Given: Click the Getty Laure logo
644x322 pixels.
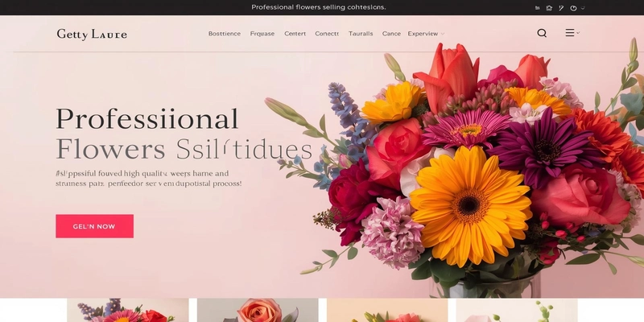Looking at the screenshot, I should click(x=92, y=34).
